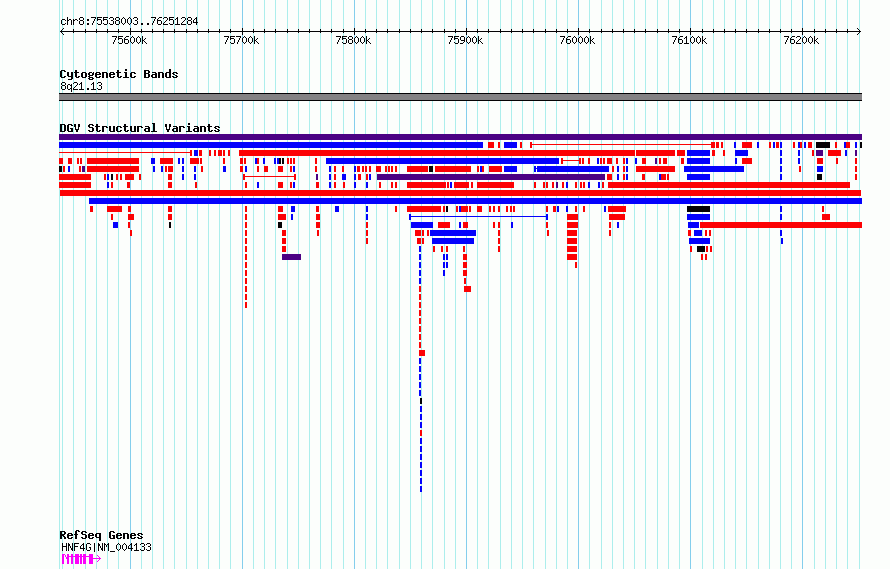Select the 75800k ruler tick label

(353, 40)
